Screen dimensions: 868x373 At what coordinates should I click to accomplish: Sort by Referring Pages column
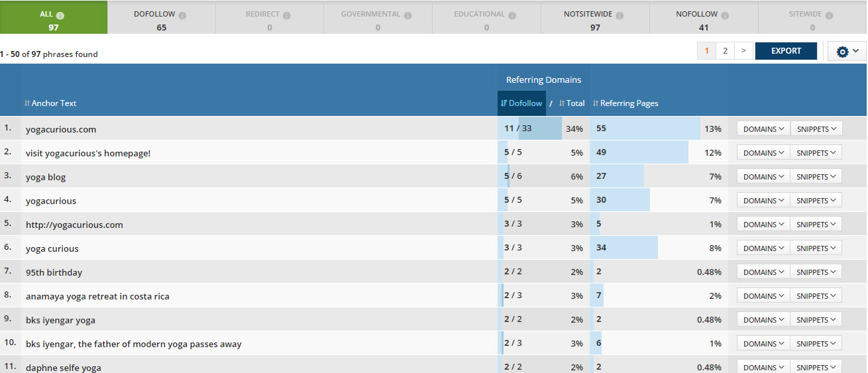tap(625, 103)
